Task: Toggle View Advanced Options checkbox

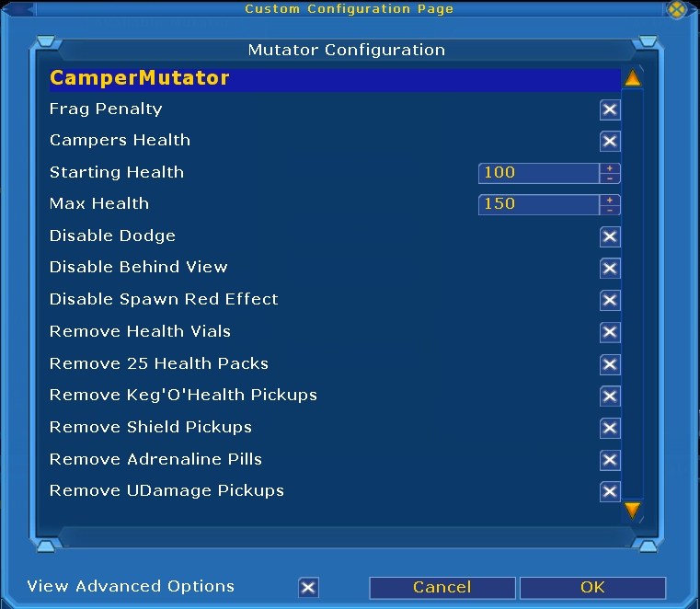Action: (309, 588)
